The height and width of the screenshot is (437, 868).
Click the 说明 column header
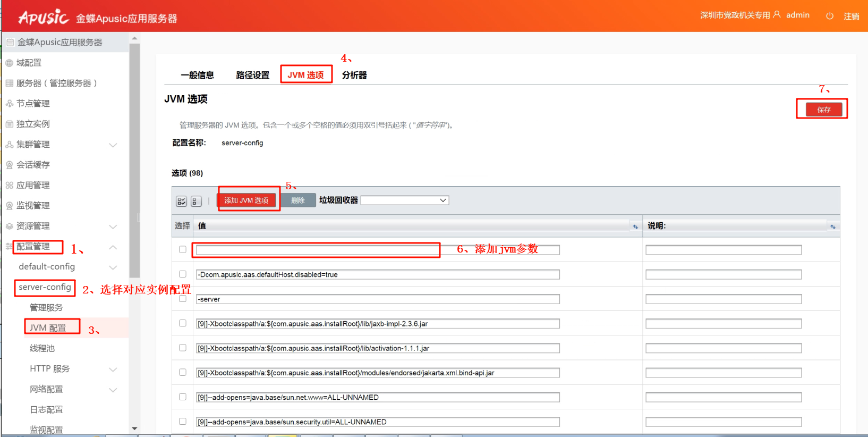tap(657, 226)
